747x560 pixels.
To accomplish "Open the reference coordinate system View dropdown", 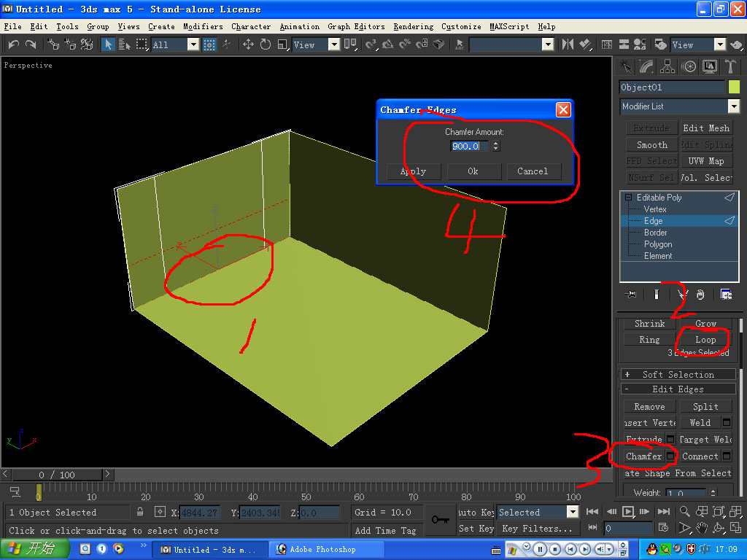I will click(x=334, y=44).
